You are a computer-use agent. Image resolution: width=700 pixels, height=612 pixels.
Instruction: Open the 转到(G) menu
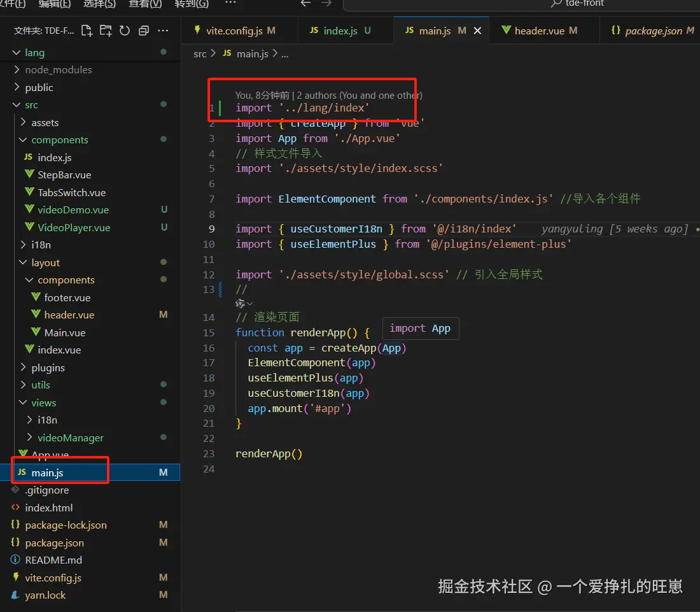(192, 4)
